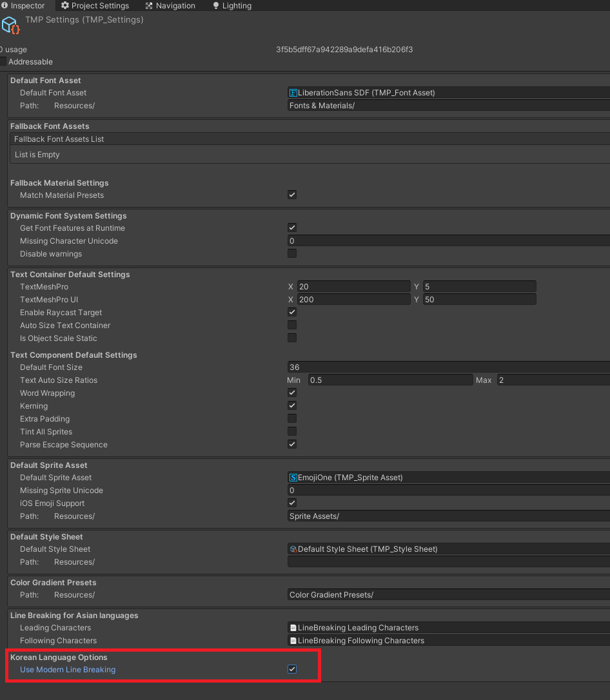Click the Default Font Size field
Image resolution: width=610 pixels, height=700 pixels.
[x=449, y=367]
